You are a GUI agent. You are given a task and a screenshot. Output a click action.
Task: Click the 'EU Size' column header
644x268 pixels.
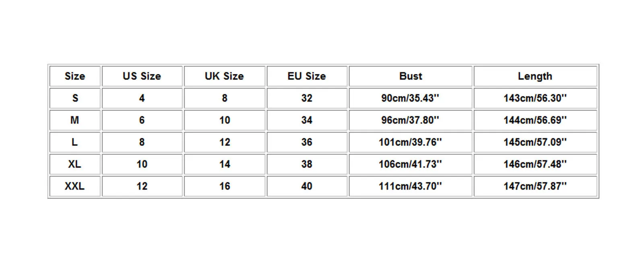307,76
